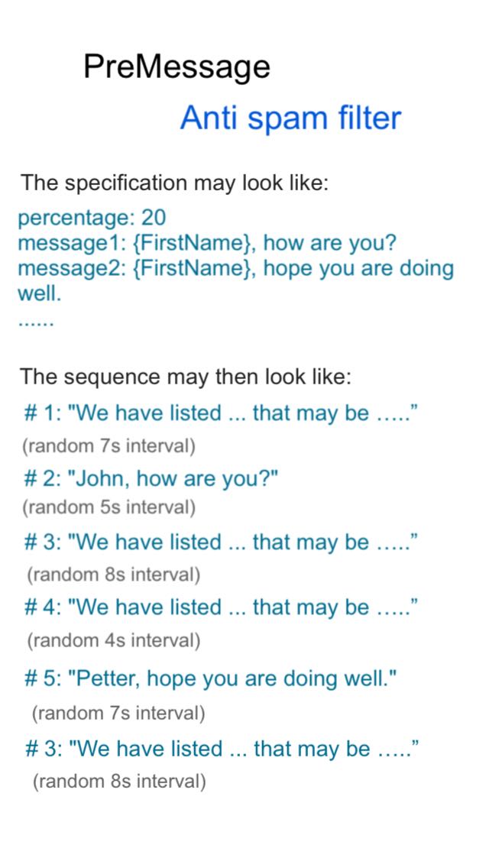Select sequence item # 4 'We have listed'

(220, 607)
